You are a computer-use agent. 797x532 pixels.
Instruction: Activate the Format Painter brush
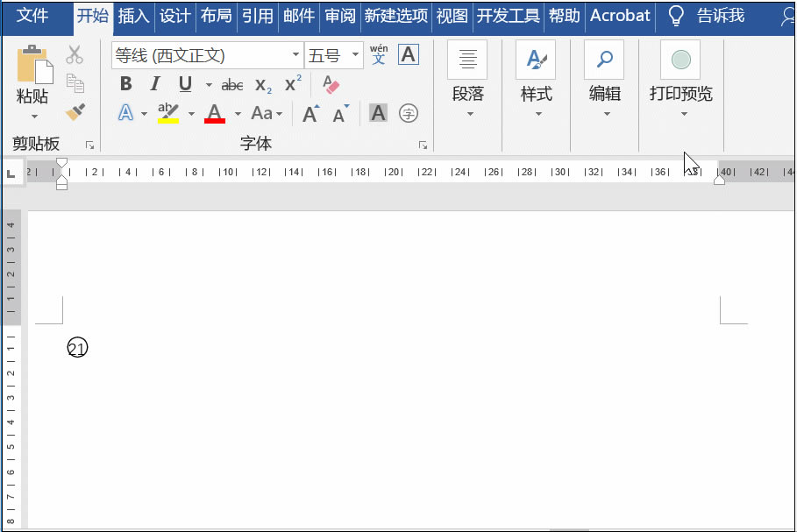75,112
